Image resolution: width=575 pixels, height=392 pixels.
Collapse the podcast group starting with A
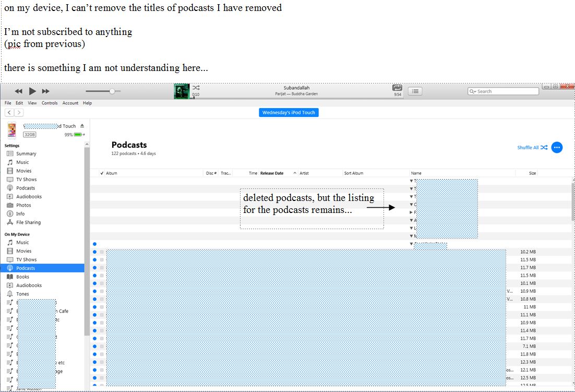coord(411,220)
